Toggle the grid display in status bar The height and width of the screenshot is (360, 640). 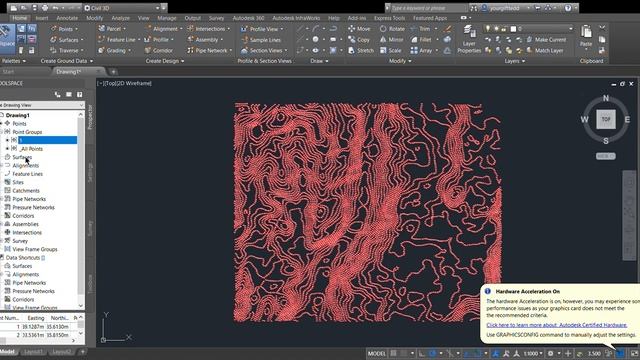[x=393, y=353]
